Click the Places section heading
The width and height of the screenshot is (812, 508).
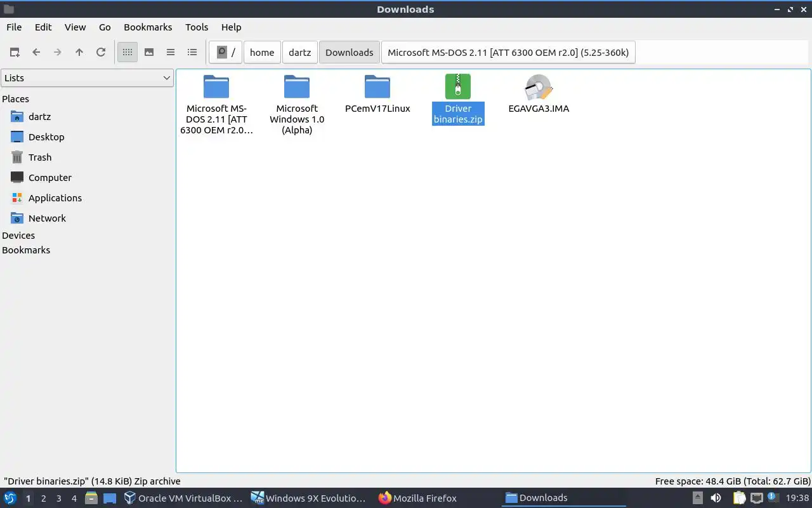point(16,99)
